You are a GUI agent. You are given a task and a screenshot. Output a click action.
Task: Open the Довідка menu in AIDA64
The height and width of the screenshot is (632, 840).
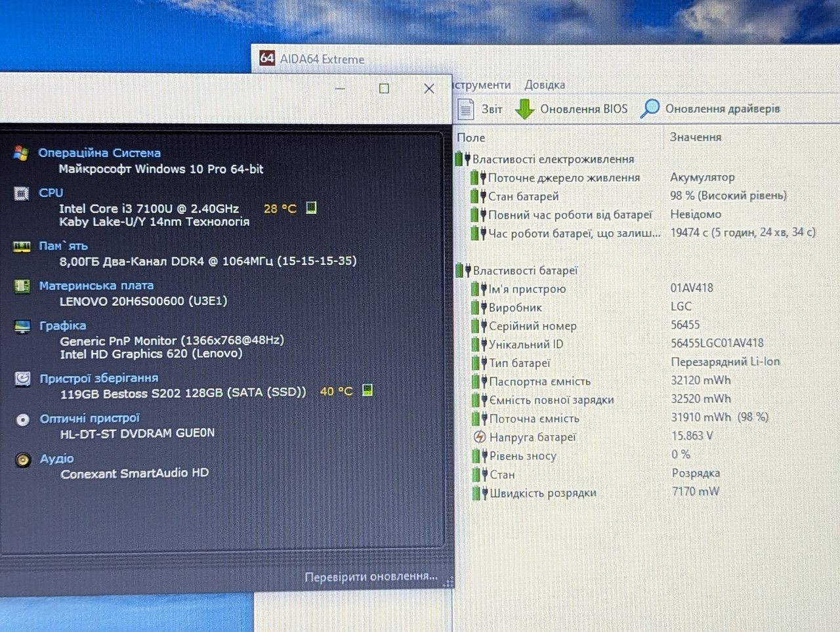tap(545, 85)
